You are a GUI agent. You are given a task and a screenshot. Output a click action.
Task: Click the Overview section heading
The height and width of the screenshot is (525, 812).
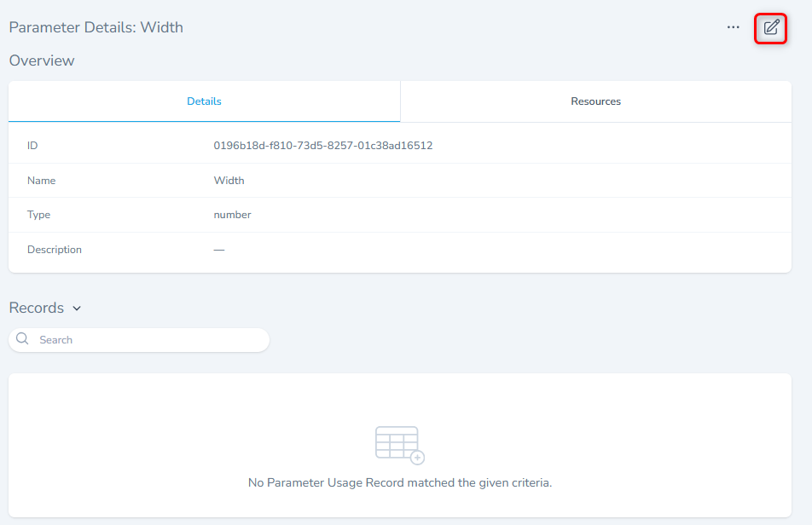pos(42,61)
